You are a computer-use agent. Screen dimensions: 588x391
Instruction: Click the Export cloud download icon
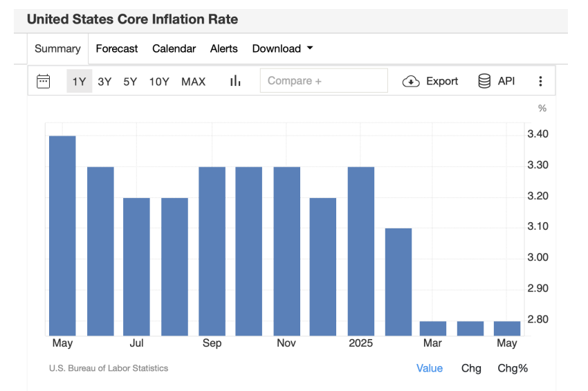coord(411,81)
